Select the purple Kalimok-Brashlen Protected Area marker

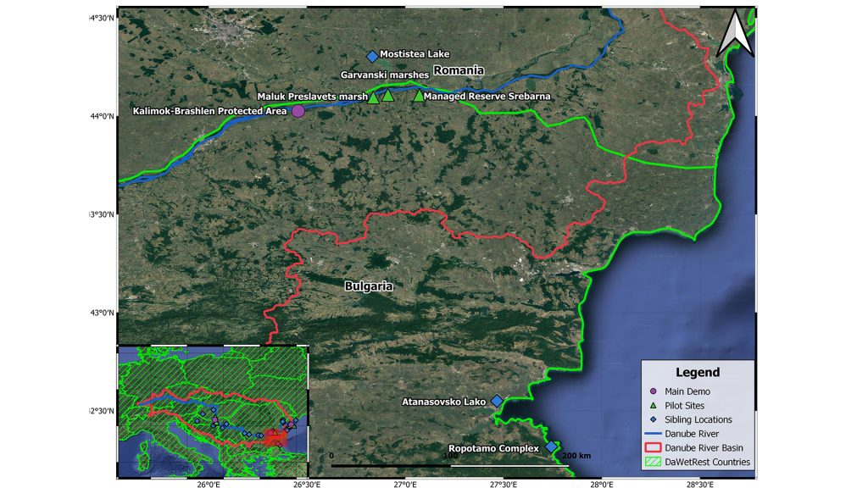click(298, 111)
